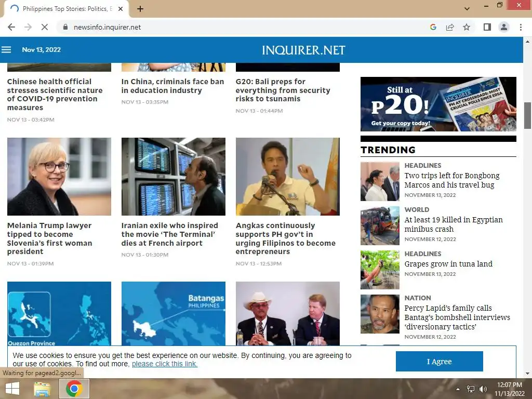The height and width of the screenshot is (399, 532).
Task: Open 'Grapes grow in tuna land' article
Action: tap(448, 263)
